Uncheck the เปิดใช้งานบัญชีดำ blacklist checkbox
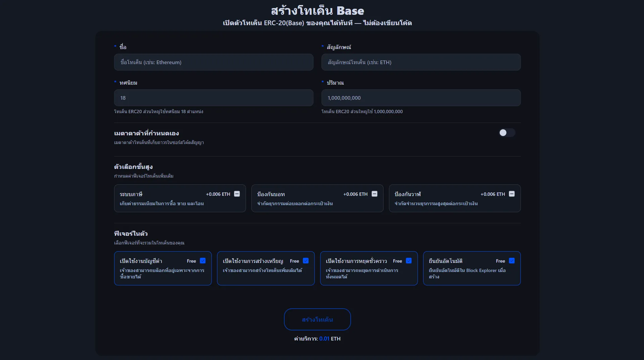644x360 pixels. click(203, 261)
